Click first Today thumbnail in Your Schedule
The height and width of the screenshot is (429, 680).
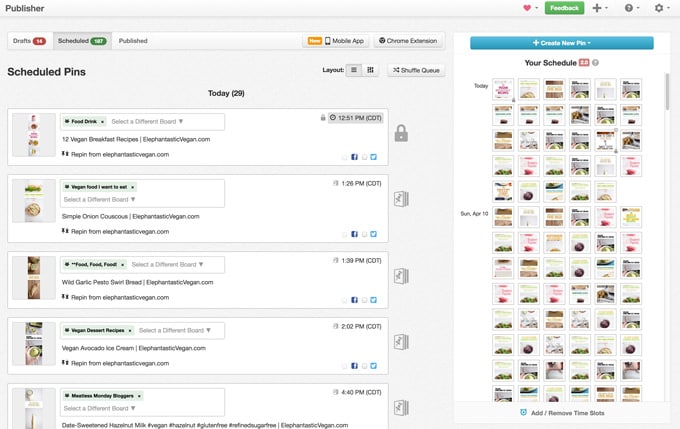pyautogui.click(x=503, y=89)
